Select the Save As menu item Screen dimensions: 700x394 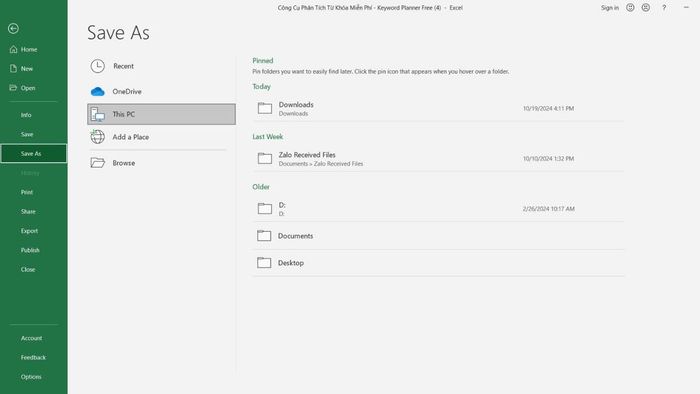click(x=33, y=153)
